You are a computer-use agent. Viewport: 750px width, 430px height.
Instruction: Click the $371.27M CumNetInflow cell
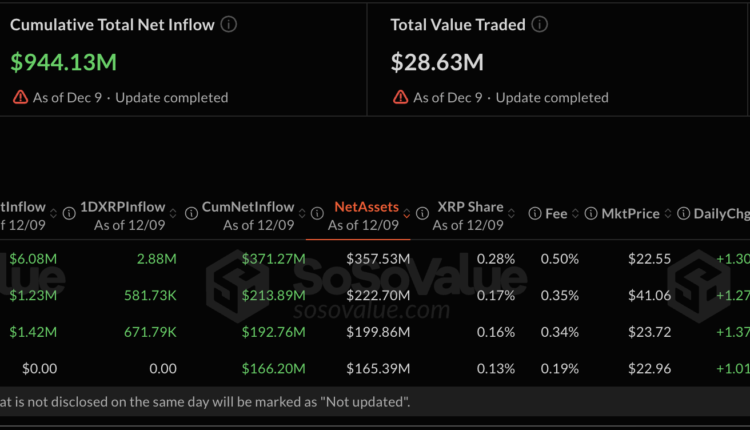tap(274, 259)
